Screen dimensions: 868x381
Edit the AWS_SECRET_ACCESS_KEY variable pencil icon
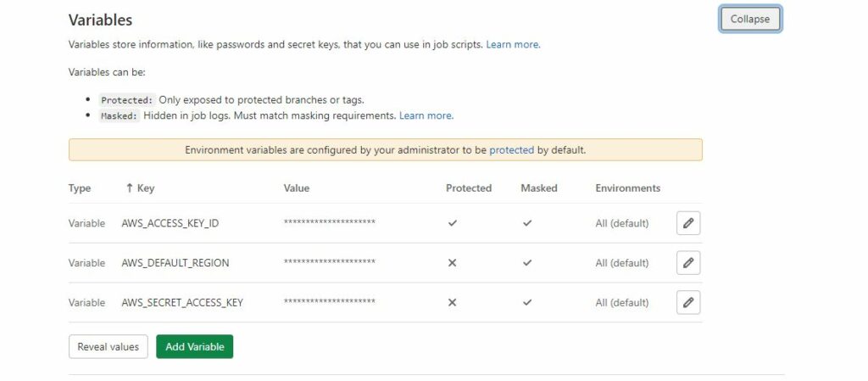[688, 302]
